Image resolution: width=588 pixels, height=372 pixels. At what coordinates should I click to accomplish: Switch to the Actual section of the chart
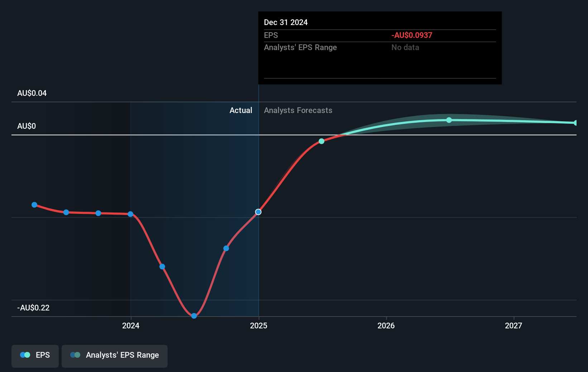(x=241, y=111)
